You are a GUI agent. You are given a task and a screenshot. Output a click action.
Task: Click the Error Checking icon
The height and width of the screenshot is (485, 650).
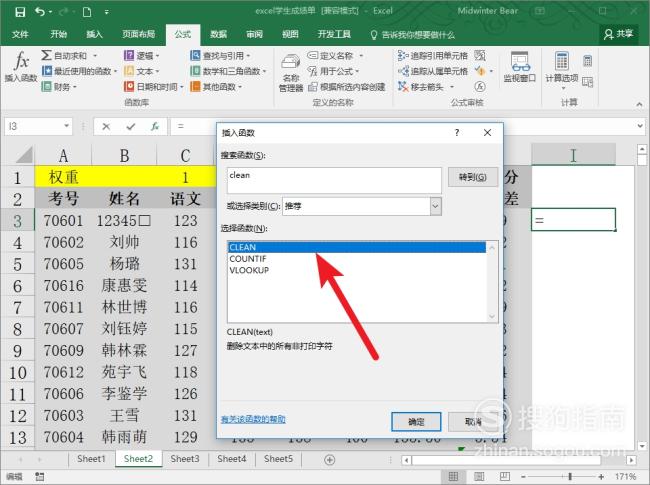pos(480,71)
